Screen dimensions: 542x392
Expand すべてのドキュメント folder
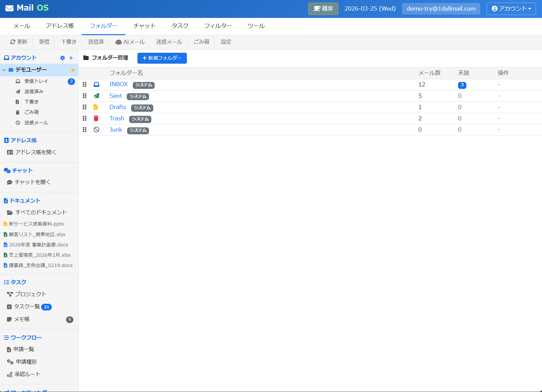tap(41, 212)
